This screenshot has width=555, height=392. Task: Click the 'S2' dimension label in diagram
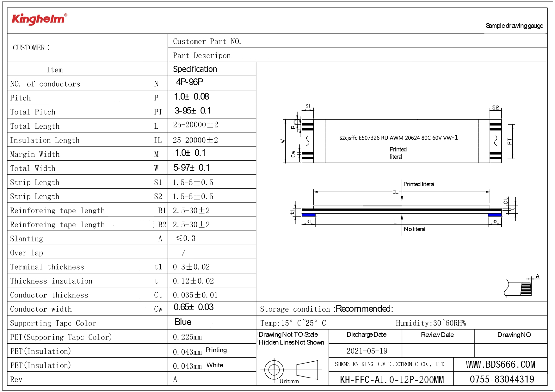tap(496, 107)
